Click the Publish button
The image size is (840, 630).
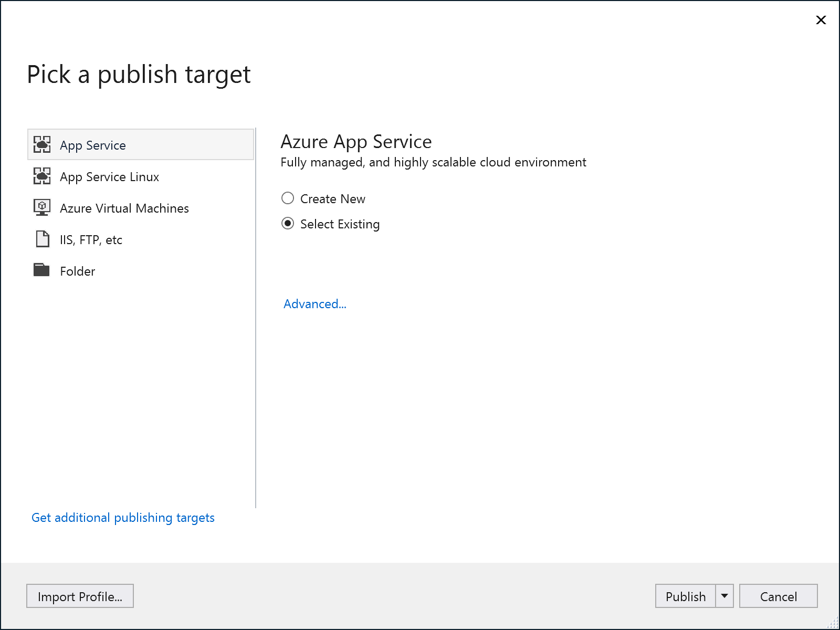coord(686,596)
